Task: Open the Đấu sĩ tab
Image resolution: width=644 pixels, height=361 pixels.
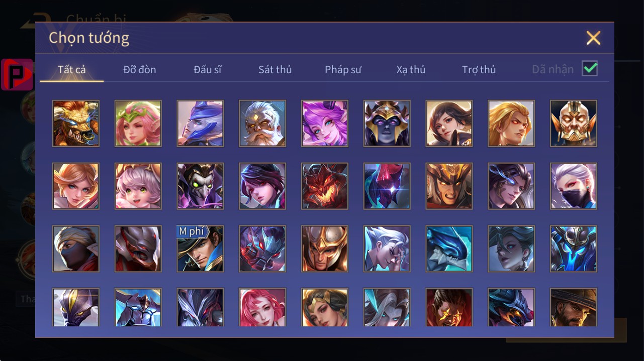Action: point(208,70)
